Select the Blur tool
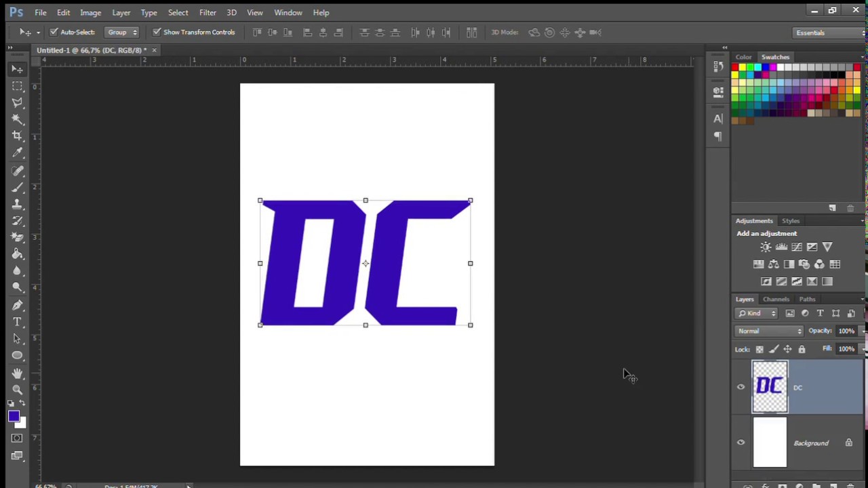Screen dimensions: 868x488 18,270
